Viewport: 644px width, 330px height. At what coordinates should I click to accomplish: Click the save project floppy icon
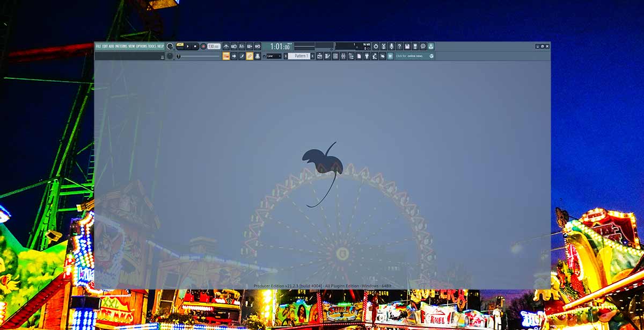pyautogui.click(x=407, y=47)
